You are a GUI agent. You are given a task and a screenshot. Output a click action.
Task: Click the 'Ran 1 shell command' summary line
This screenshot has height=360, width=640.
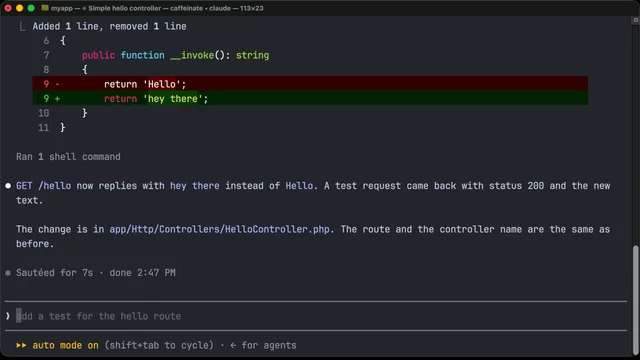click(x=68, y=157)
